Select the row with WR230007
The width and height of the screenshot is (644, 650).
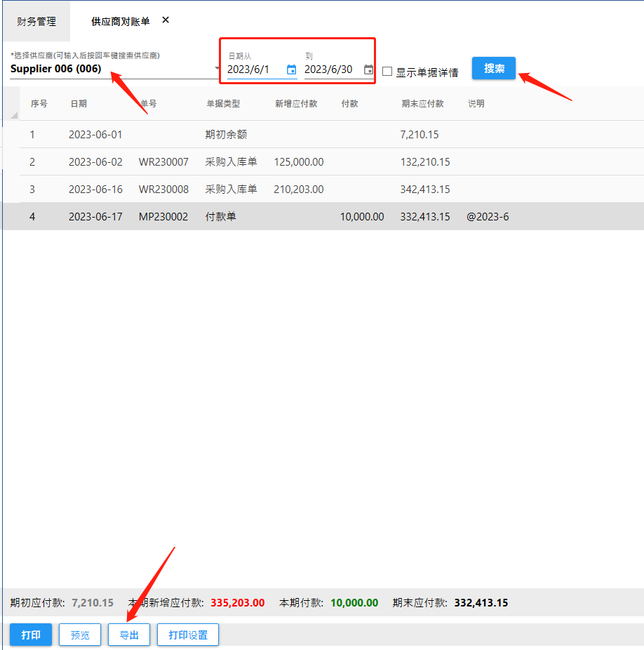click(163, 162)
